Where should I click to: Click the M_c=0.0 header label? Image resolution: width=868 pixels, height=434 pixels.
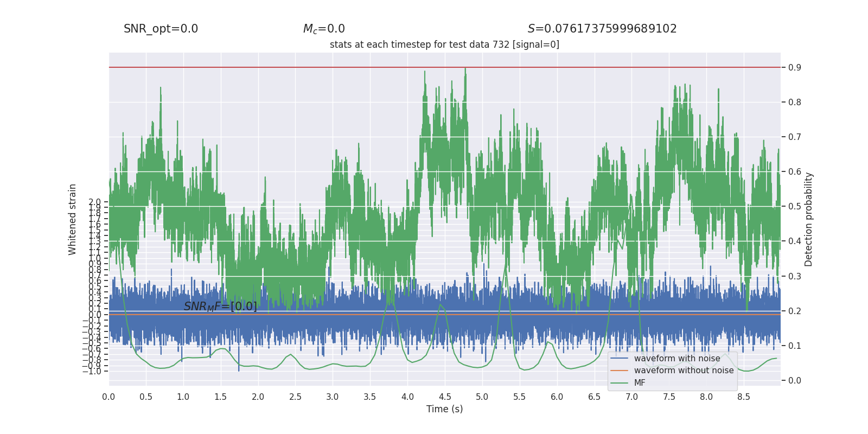pyautogui.click(x=324, y=29)
